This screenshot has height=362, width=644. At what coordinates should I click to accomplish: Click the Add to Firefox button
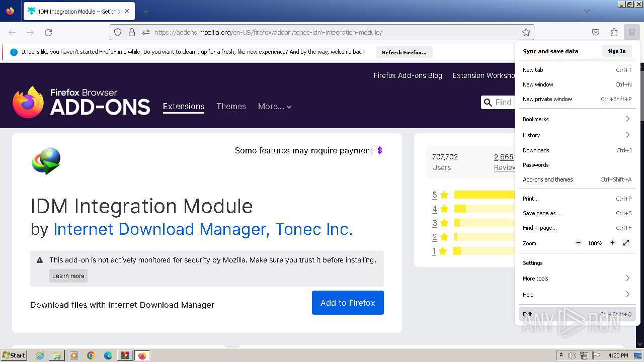click(348, 303)
